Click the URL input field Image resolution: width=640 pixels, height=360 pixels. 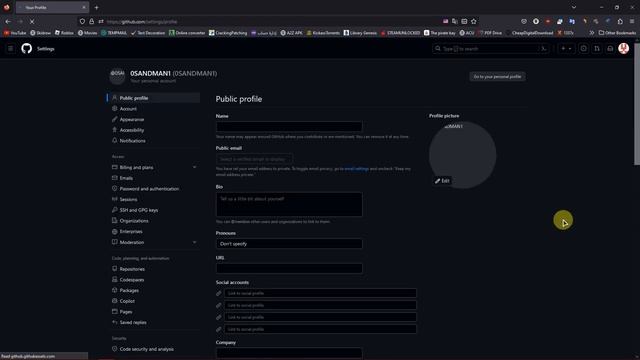click(289, 268)
